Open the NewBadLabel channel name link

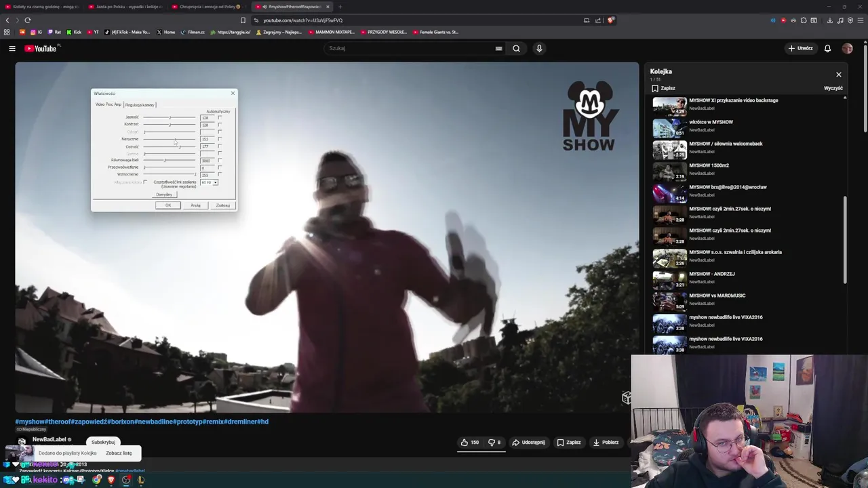click(49, 440)
